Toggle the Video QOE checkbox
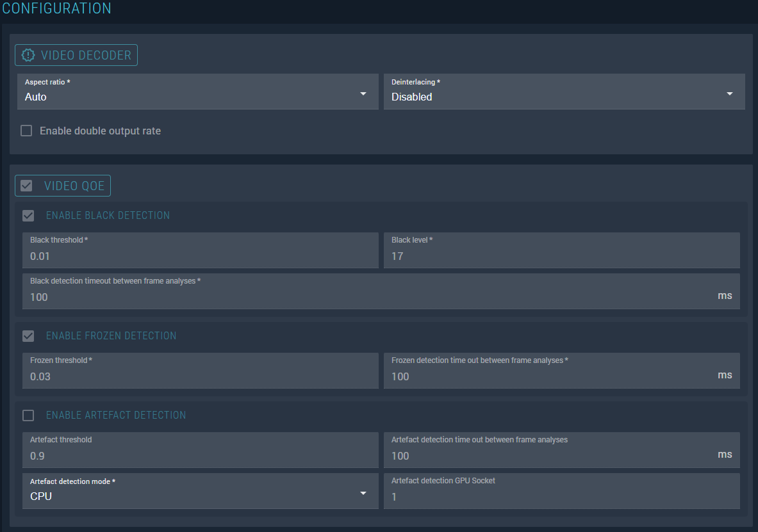This screenshot has height=532, width=758. [x=27, y=186]
